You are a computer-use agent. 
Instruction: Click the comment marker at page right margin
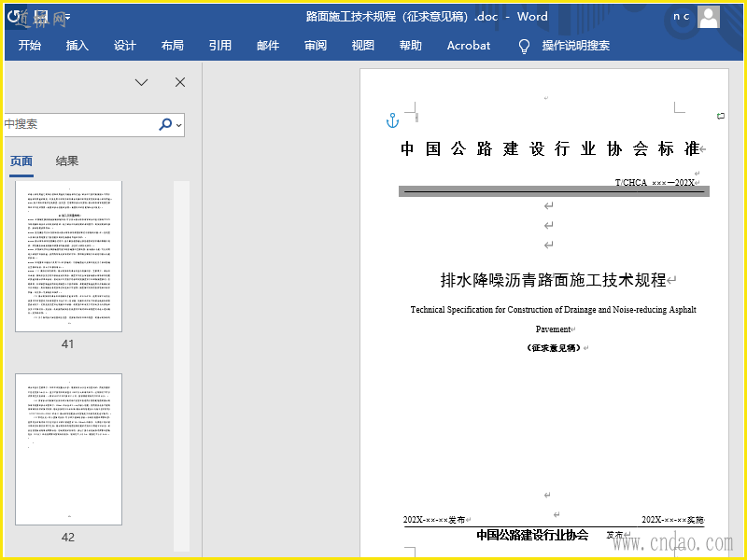pos(721,116)
